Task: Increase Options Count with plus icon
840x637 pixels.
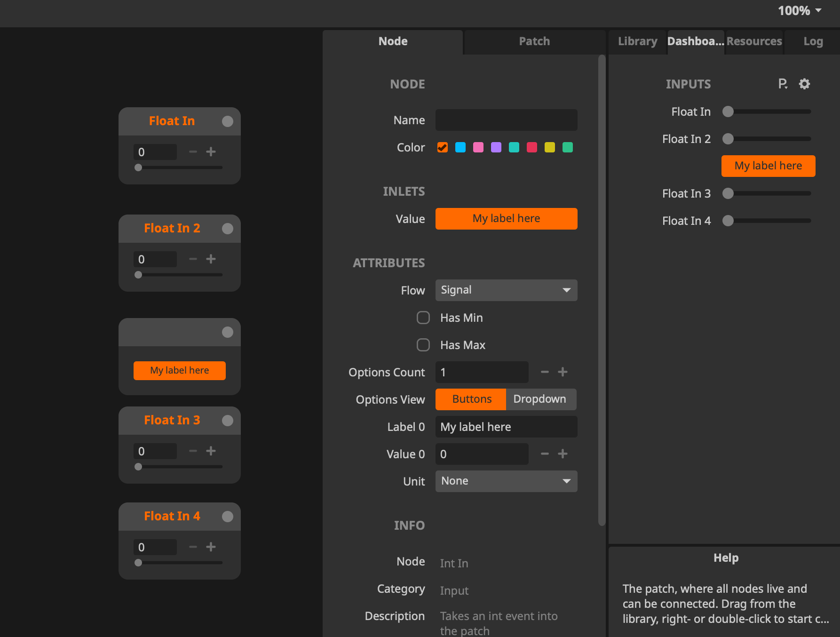Action: click(563, 372)
